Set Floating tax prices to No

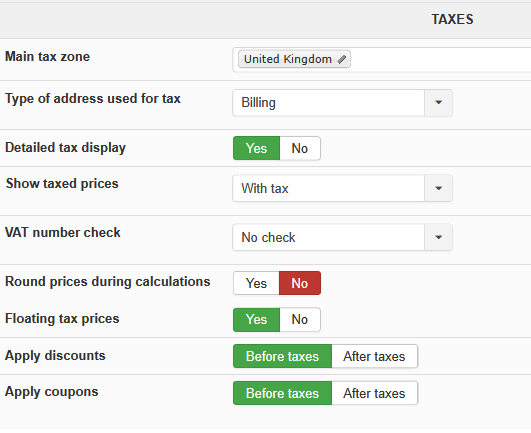point(300,320)
